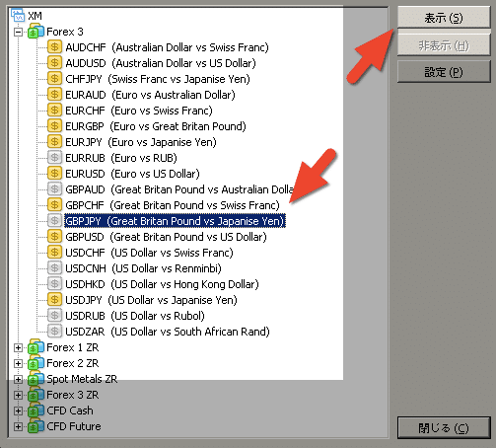Select the XM root label
The image size is (496, 448).
click(x=35, y=16)
